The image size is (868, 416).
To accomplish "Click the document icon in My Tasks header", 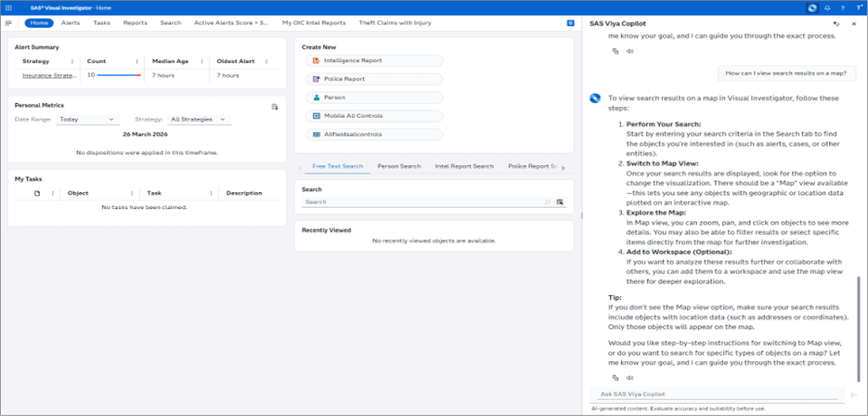I will point(37,193).
